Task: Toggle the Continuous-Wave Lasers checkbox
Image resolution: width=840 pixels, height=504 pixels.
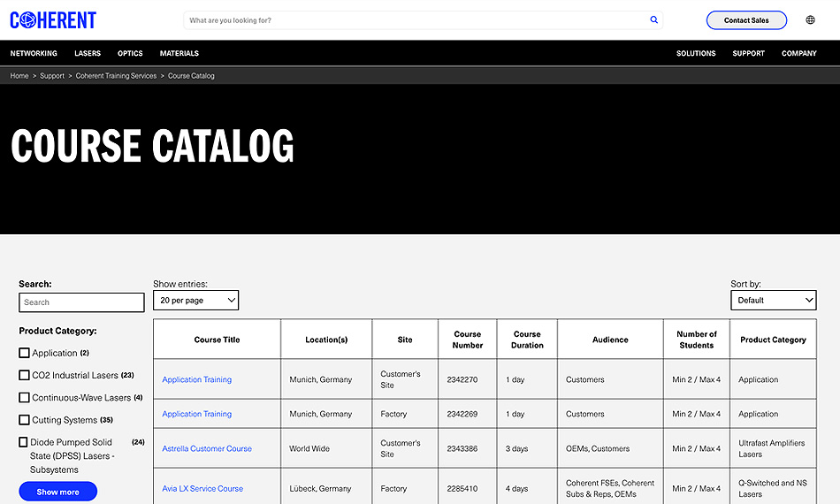Action: (25, 398)
